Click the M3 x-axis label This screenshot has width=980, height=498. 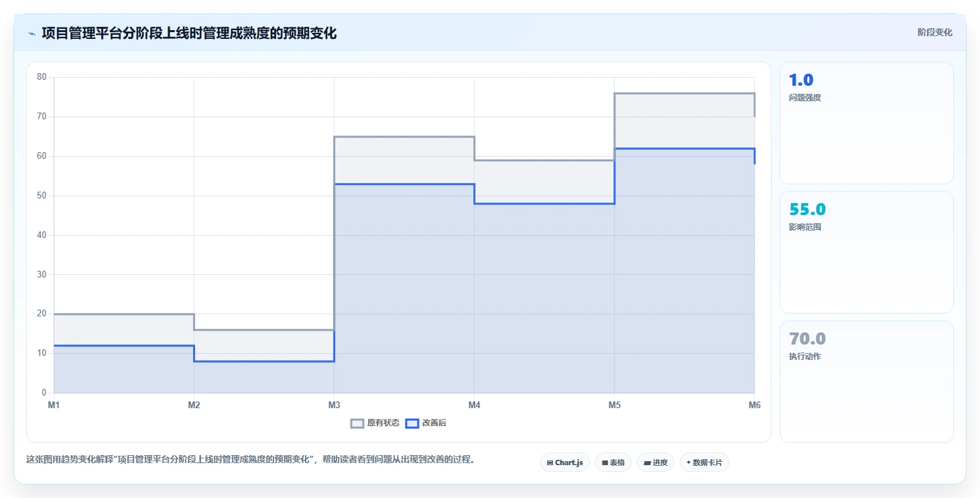(334, 406)
